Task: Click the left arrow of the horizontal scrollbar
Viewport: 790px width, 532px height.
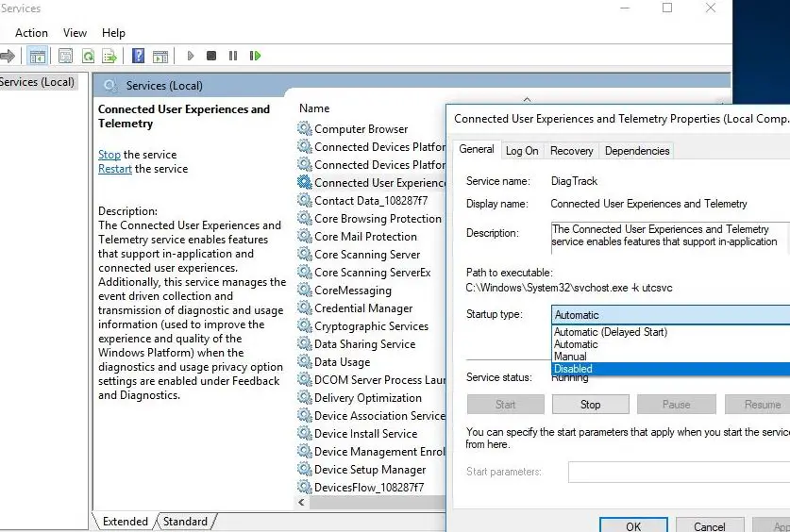Action: click(x=302, y=503)
